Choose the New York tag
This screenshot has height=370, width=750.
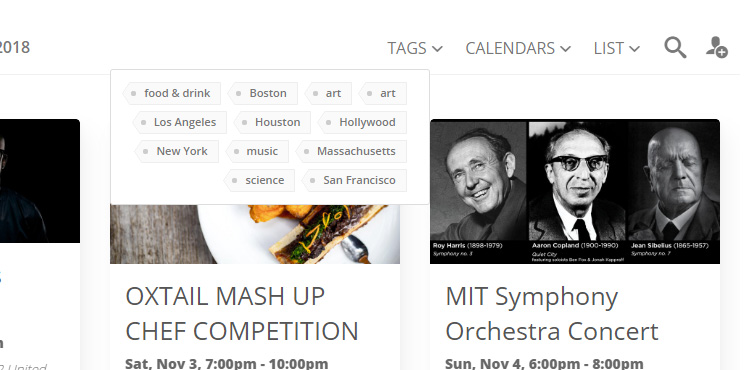tap(176, 151)
